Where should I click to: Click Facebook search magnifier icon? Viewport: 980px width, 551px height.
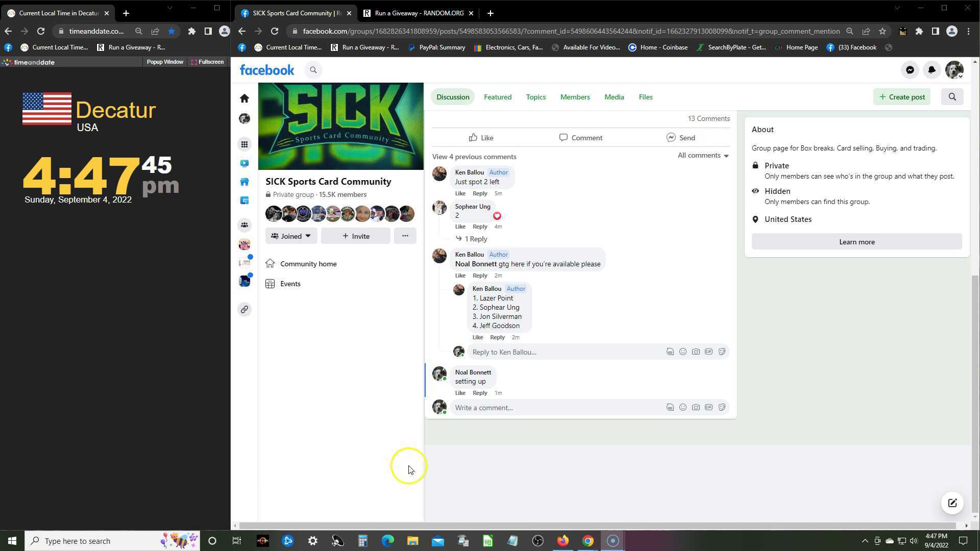[x=313, y=70]
